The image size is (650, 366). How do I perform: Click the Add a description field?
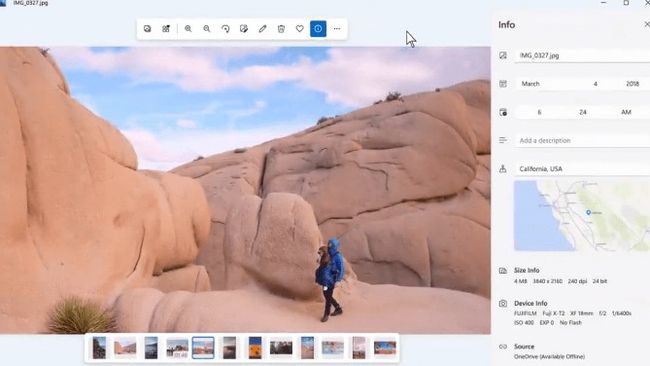tap(582, 141)
